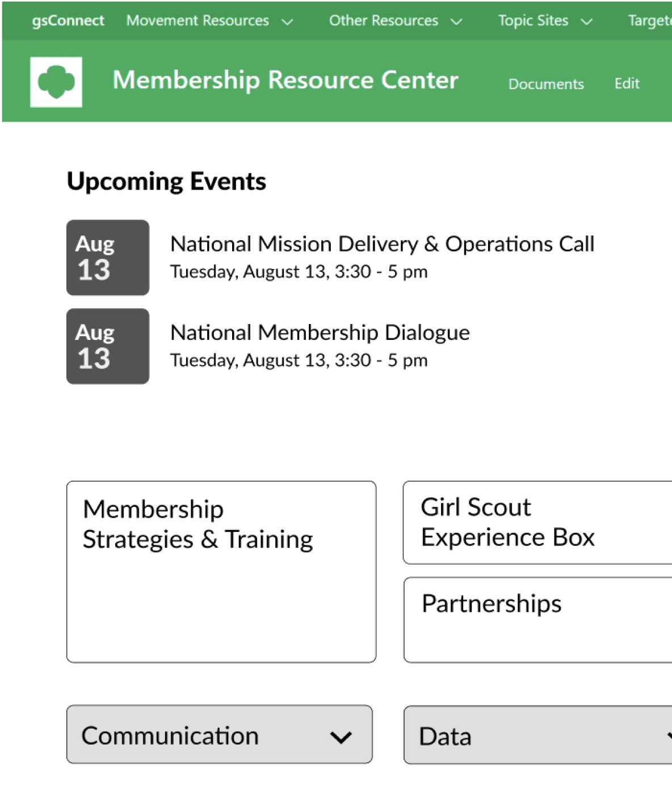Click the Other Resources chevron arrow

(x=456, y=22)
